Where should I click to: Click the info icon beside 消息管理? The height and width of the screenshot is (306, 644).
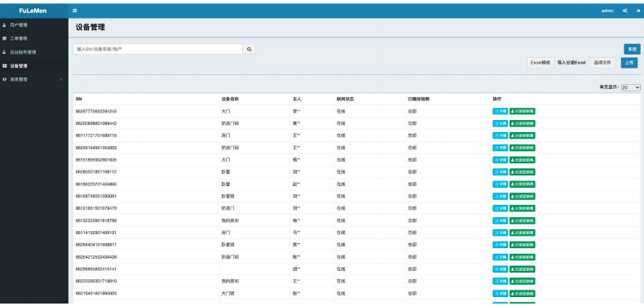pos(4,79)
